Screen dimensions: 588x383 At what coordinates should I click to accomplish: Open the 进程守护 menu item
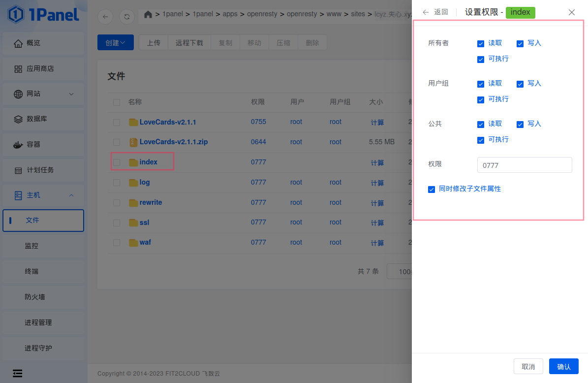[x=43, y=348]
